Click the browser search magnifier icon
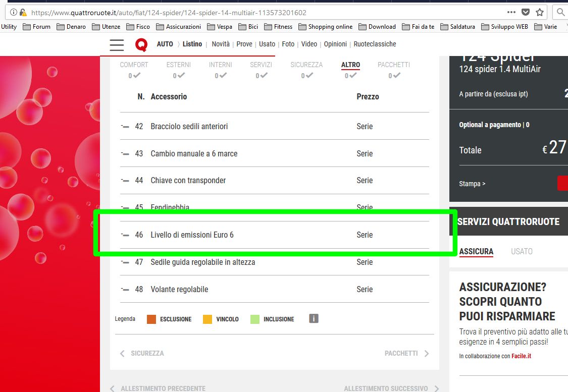 pyautogui.click(x=561, y=12)
